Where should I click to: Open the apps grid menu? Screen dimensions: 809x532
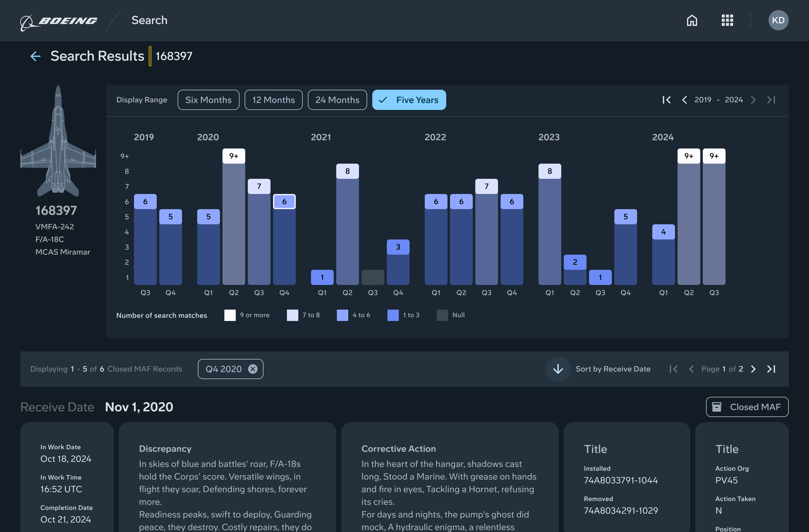pyautogui.click(x=727, y=21)
